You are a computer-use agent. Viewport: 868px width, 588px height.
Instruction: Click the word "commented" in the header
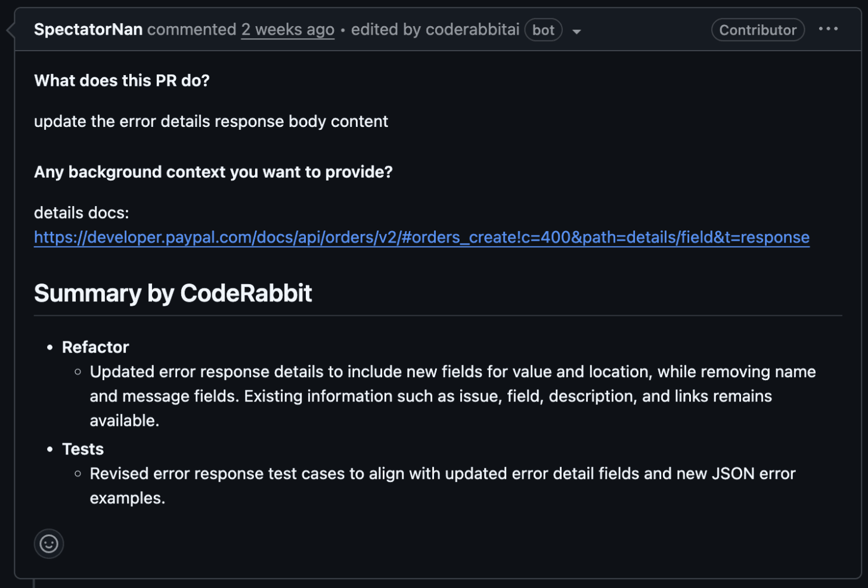point(191,29)
